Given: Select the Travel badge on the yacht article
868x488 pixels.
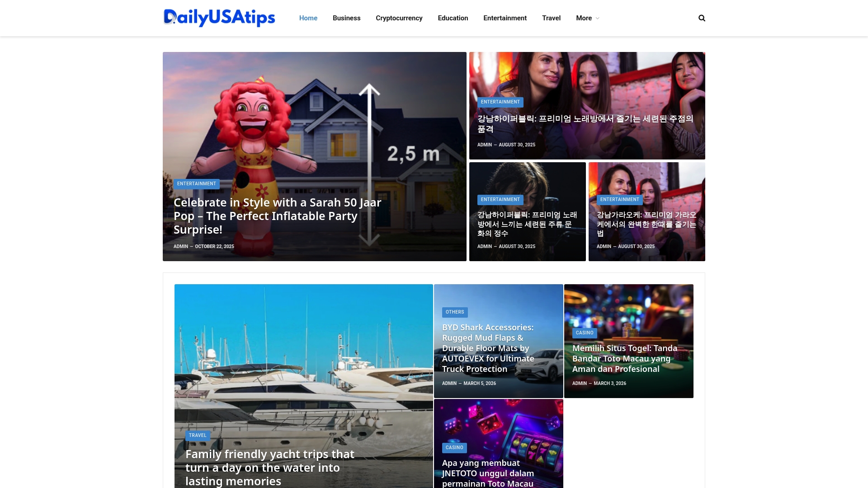Looking at the screenshot, I should click(198, 435).
